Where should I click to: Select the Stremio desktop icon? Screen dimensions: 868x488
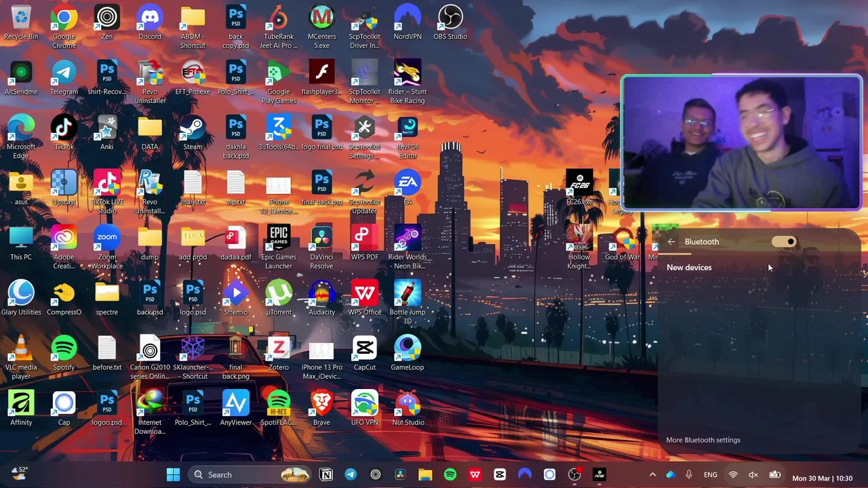[235, 298]
